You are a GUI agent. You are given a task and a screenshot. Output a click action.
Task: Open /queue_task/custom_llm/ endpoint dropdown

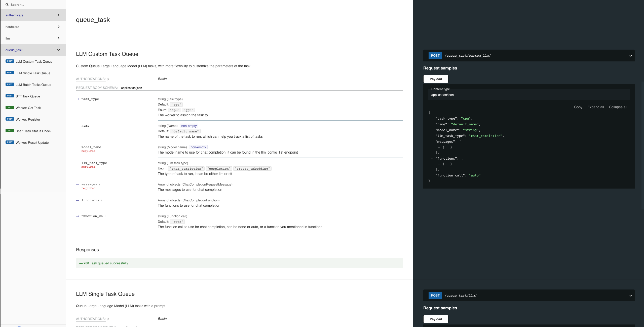(x=630, y=56)
